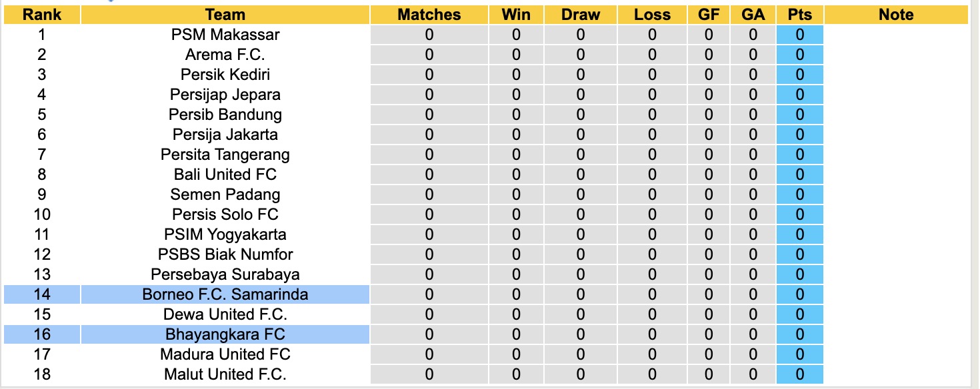Select Malut United F.C. at rank 18

[225, 374]
